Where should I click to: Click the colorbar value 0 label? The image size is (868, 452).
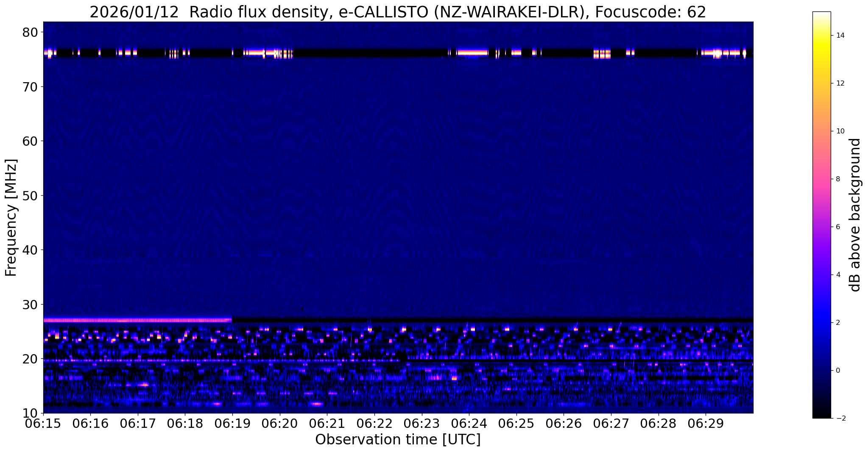click(x=837, y=371)
